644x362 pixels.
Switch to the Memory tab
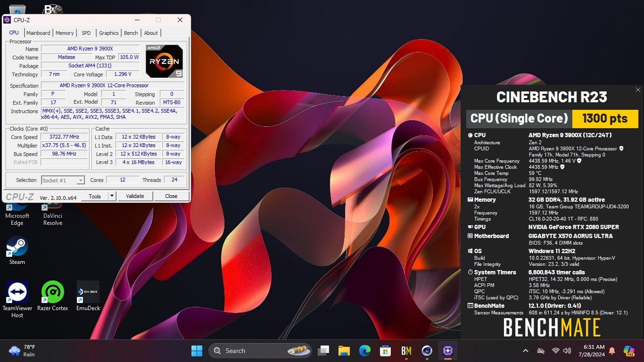[65, 33]
